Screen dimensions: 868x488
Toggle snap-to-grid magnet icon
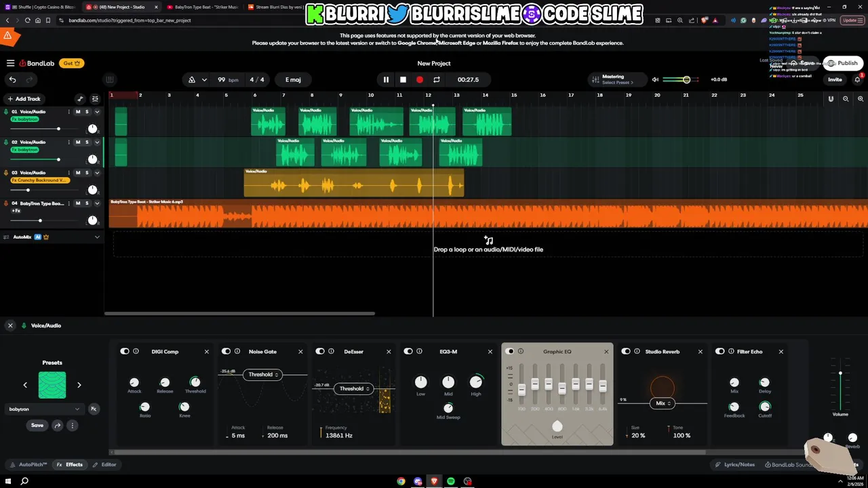(831, 99)
